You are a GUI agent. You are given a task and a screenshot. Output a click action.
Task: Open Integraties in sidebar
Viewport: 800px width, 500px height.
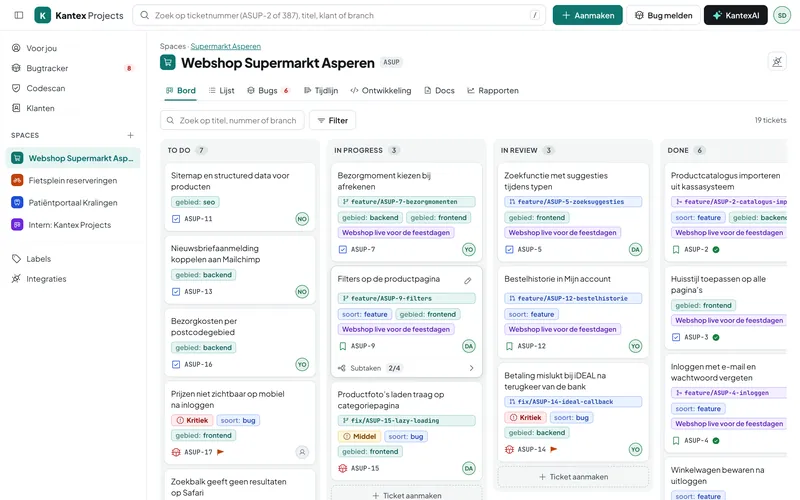(x=73, y=279)
